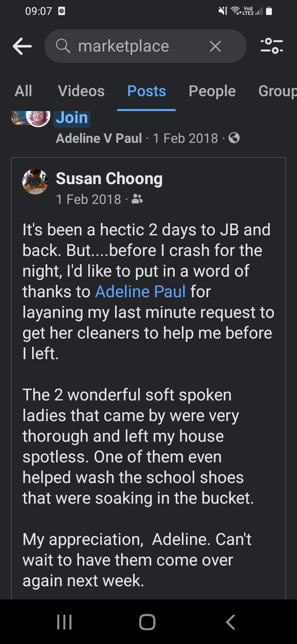Select the Posts tab

pyautogui.click(x=146, y=91)
